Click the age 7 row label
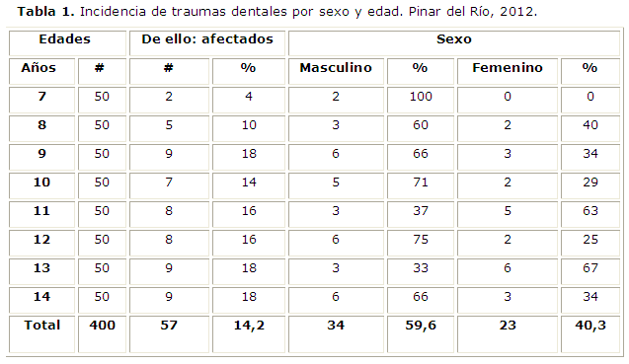Image resolution: width=629 pixels, height=364 pixels. (x=41, y=100)
